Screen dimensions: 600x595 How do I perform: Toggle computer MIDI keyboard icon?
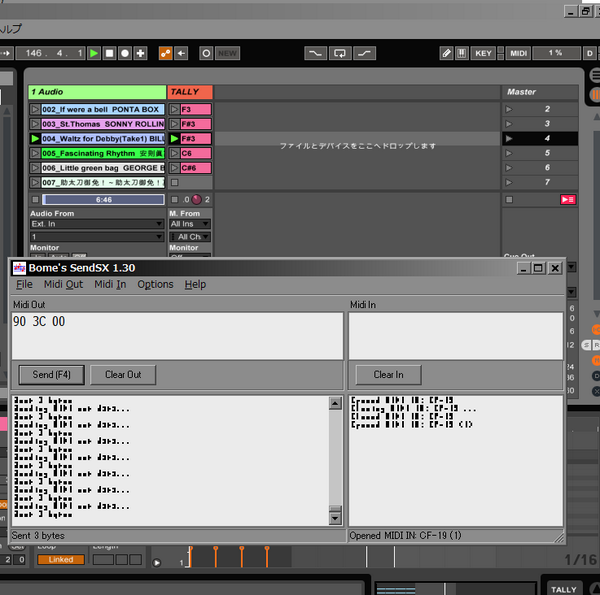(x=462, y=53)
